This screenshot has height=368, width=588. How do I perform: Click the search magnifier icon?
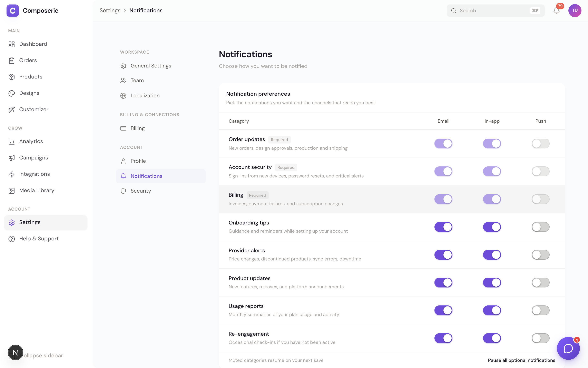coord(453,10)
